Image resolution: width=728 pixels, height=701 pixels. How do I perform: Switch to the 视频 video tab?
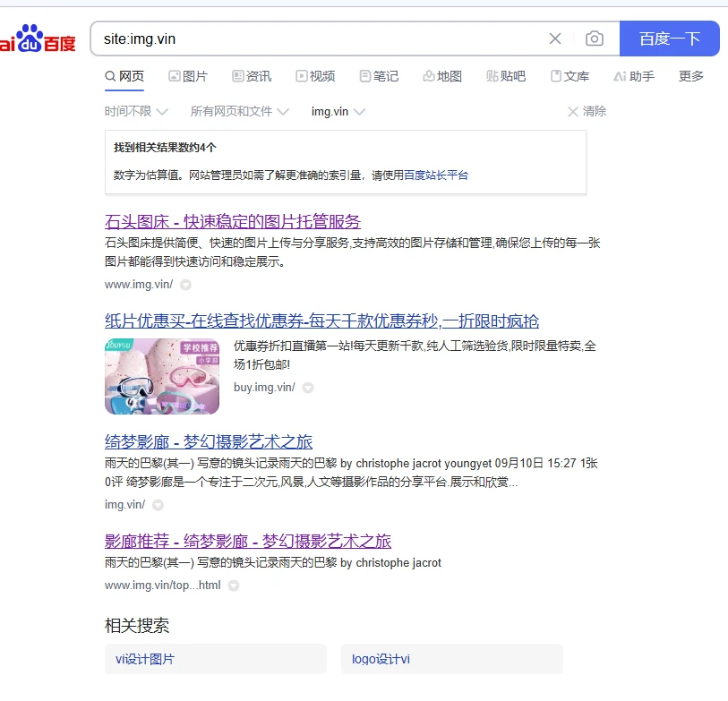click(315, 77)
